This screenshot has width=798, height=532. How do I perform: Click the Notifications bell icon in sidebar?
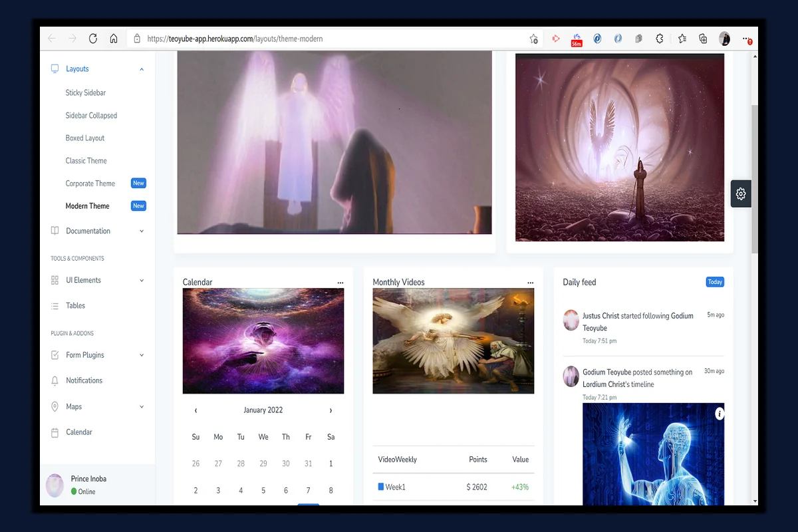(55, 380)
